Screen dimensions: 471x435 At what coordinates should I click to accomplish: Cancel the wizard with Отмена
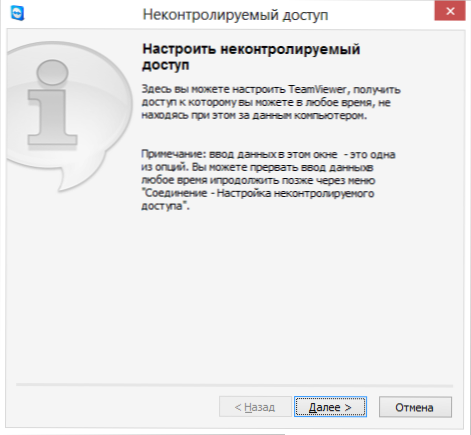[x=415, y=407]
